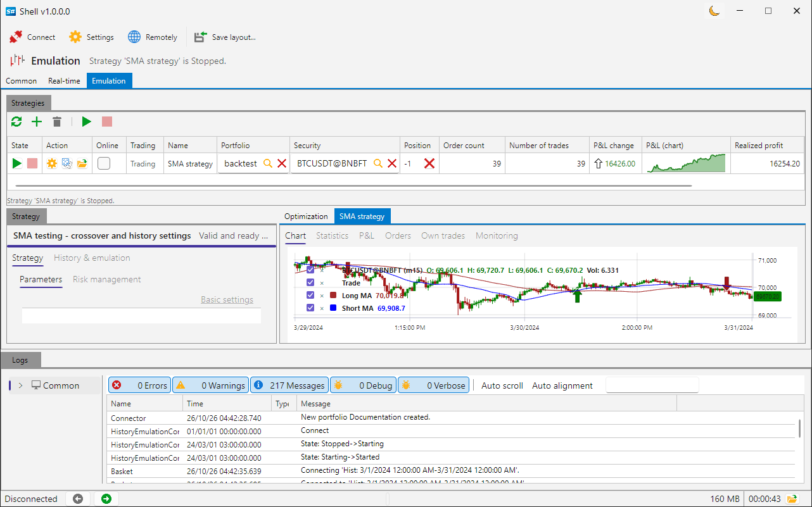Toggle the 217 Messages log filter
This screenshot has width=812, height=507.
289,385
